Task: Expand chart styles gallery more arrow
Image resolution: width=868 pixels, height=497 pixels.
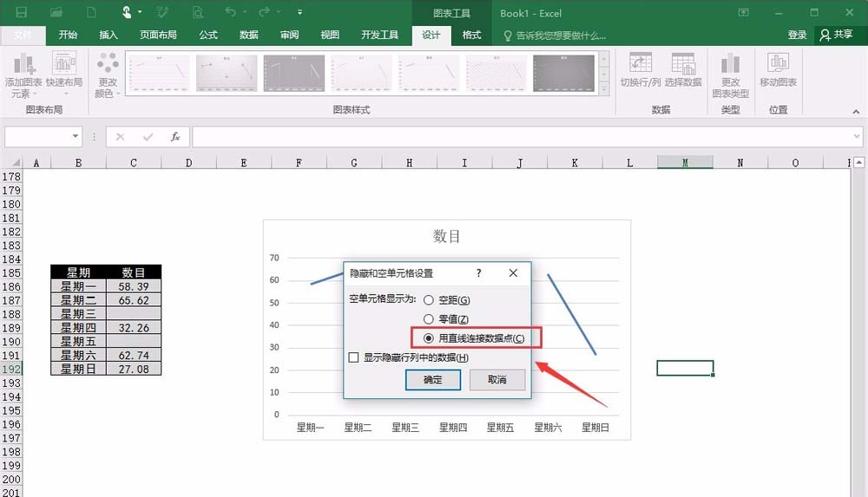Action: coord(604,88)
